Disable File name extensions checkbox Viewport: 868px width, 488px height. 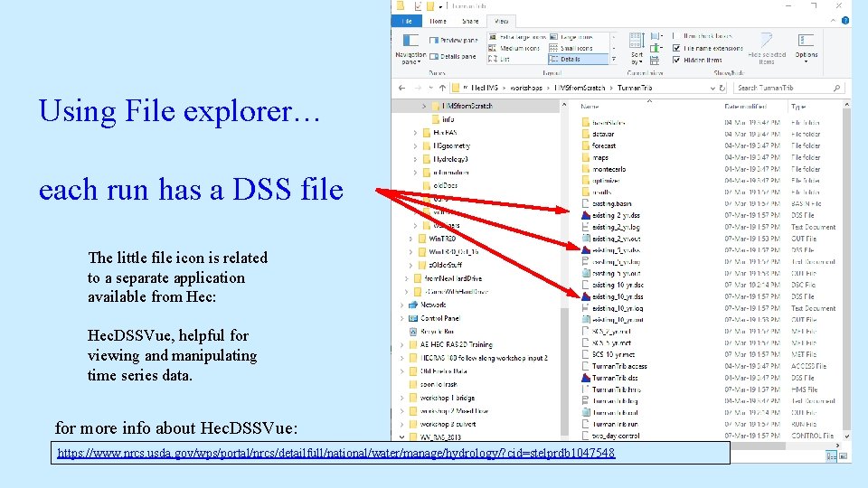(x=676, y=48)
